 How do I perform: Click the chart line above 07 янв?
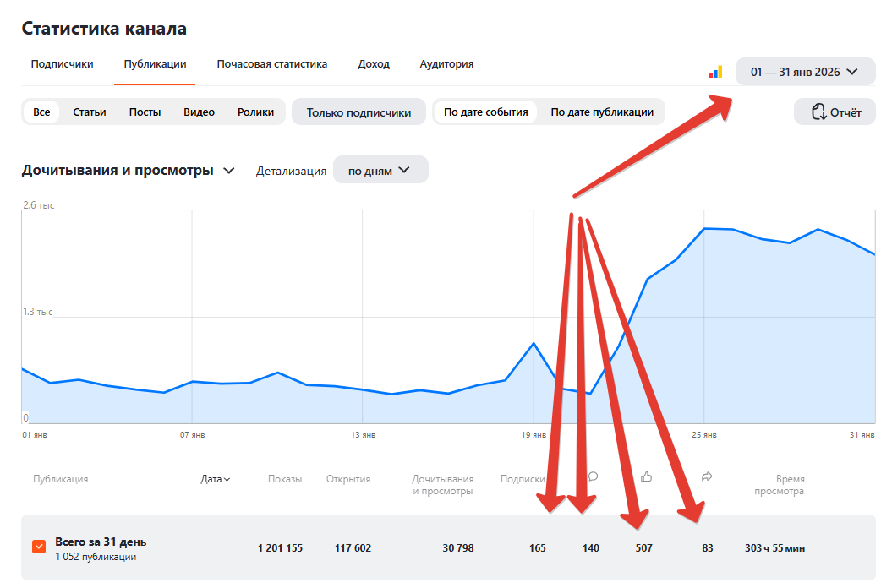pyautogui.click(x=192, y=382)
